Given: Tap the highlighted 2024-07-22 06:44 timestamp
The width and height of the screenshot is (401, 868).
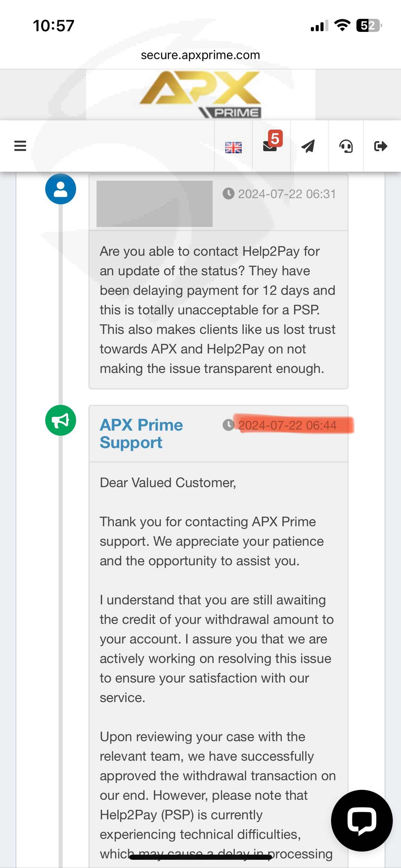Looking at the screenshot, I should pyautogui.click(x=287, y=425).
